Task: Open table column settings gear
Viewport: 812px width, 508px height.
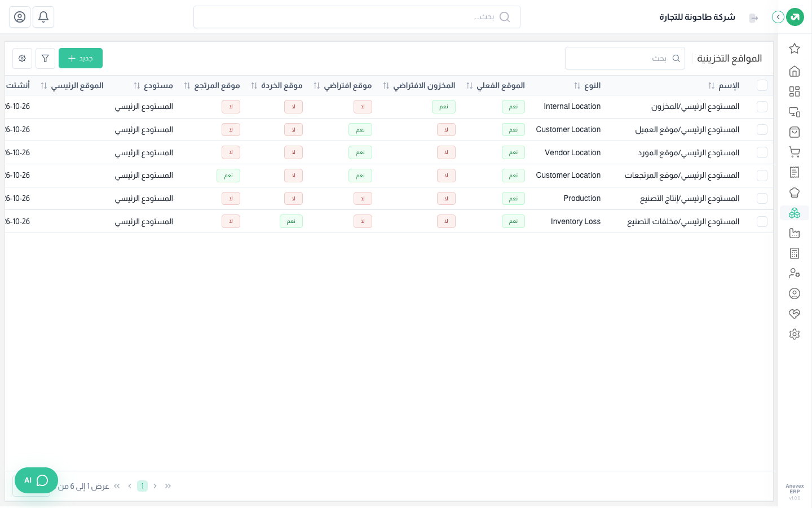Action: [22, 58]
